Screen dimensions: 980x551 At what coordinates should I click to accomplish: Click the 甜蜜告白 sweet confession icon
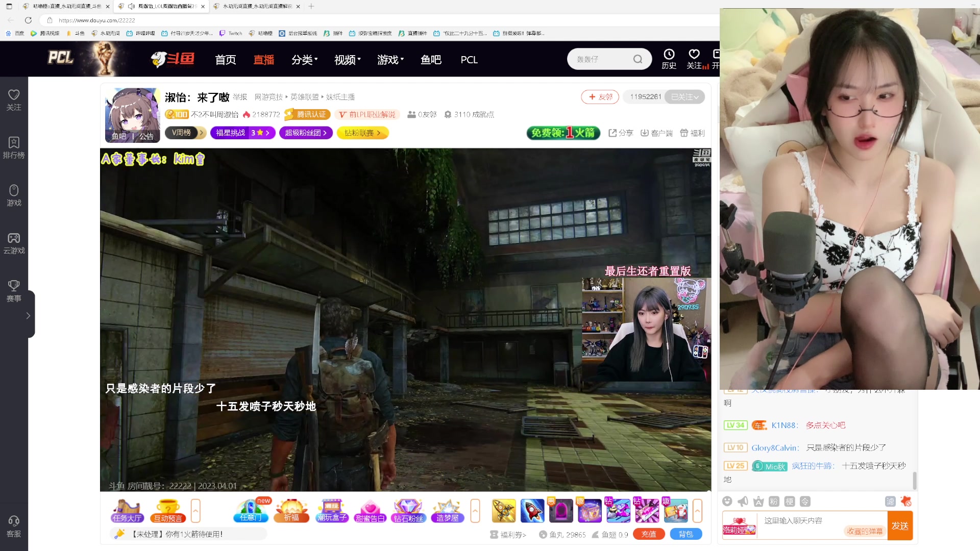pos(371,510)
